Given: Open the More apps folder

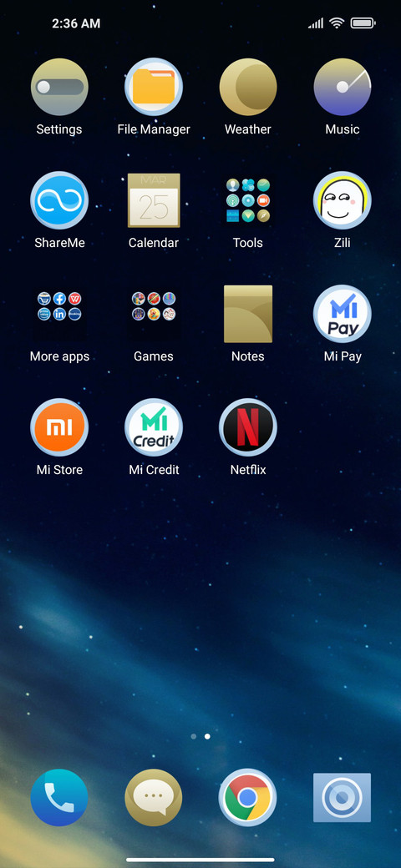Looking at the screenshot, I should coord(59,314).
